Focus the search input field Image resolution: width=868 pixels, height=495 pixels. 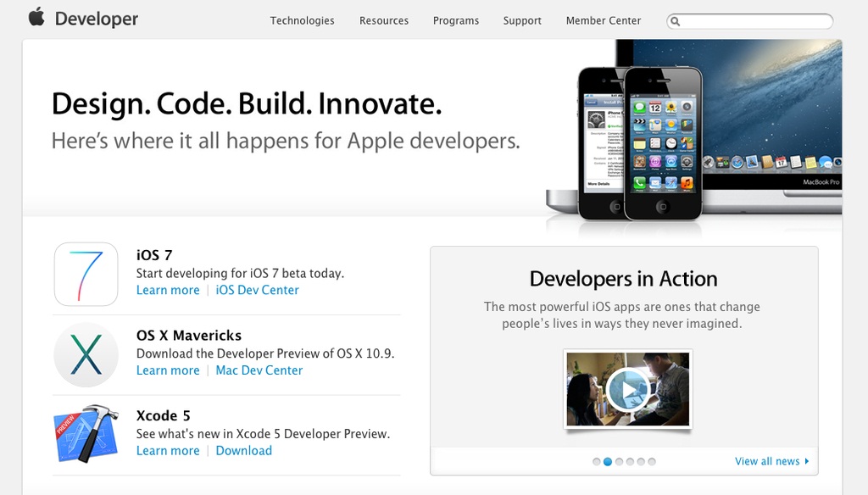coord(754,21)
